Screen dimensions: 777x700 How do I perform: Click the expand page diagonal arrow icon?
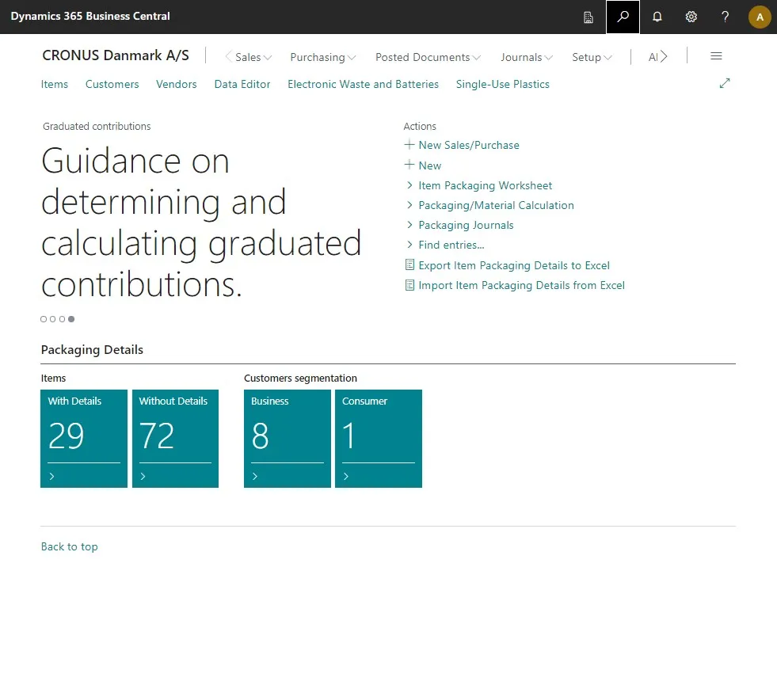[725, 83]
